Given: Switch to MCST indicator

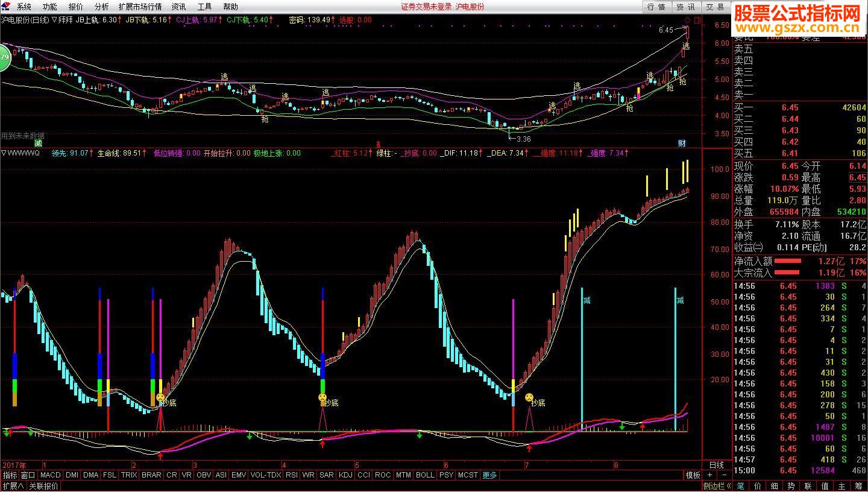Looking at the screenshot, I should (467, 475).
